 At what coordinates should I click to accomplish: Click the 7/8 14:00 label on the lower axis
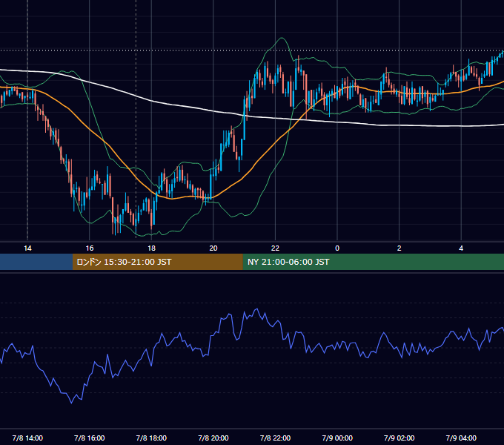pos(27,438)
